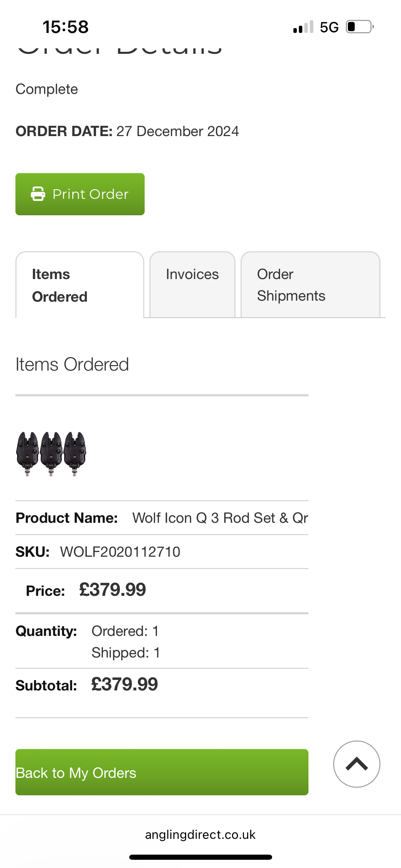401x868 pixels.
Task: Tap the 5G network indicator
Action: (329, 27)
